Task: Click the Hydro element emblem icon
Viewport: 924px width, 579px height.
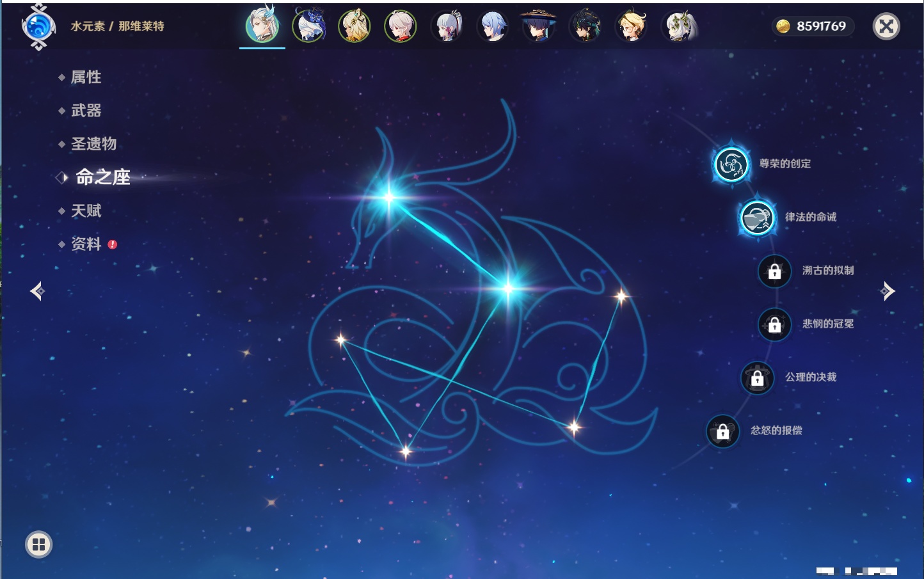Action: (x=38, y=27)
